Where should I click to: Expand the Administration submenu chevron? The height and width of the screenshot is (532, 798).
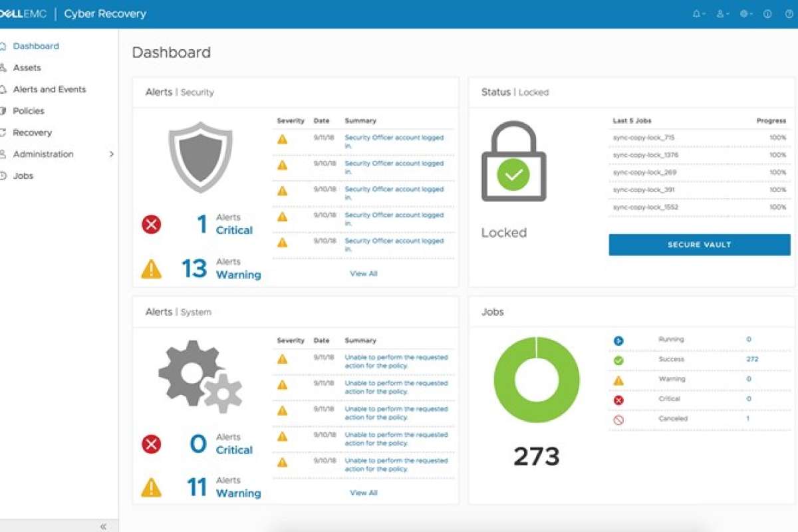(x=111, y=154)
